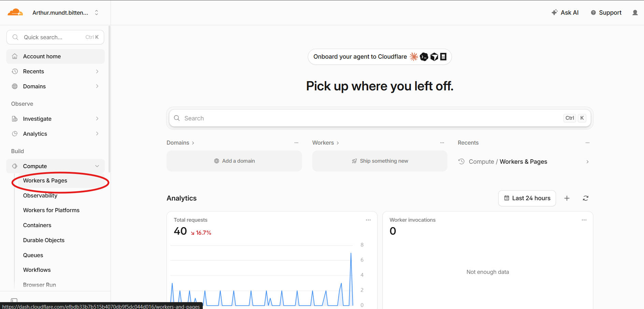
Task: Expand the Recents sidebar item
Action: click(x=55, y=71)
